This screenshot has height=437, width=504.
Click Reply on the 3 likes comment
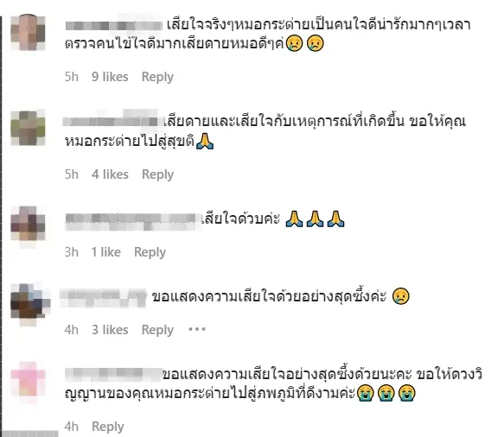[x=157, y=330]
